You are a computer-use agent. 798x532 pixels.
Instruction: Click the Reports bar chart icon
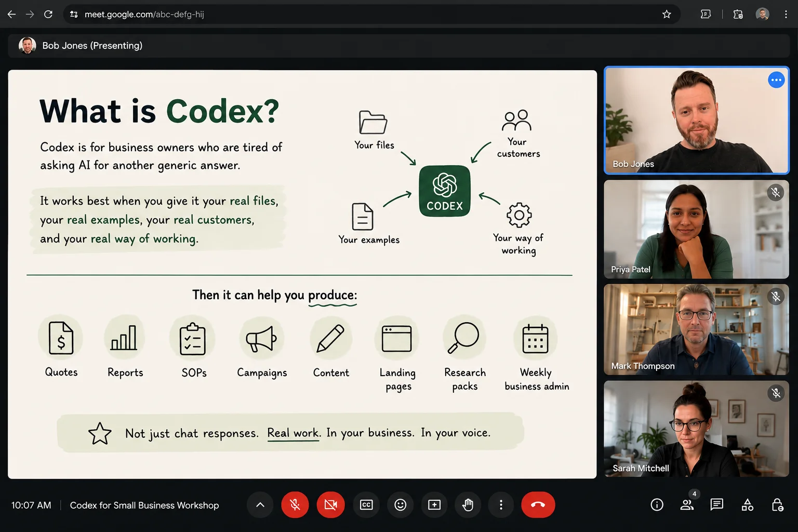tap(124, 338)
